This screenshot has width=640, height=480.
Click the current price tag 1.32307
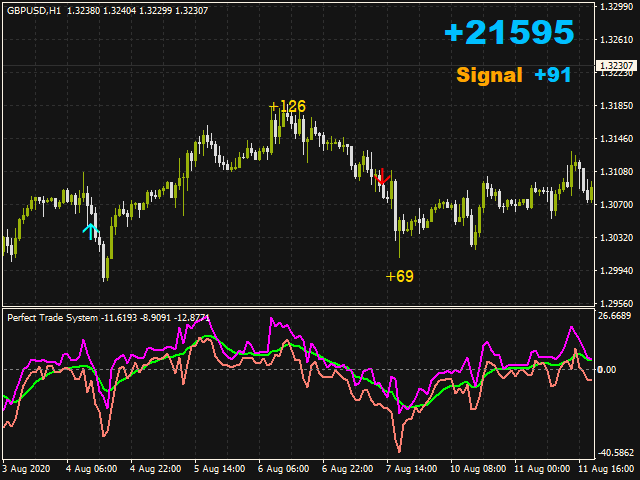tap(616, 65)
